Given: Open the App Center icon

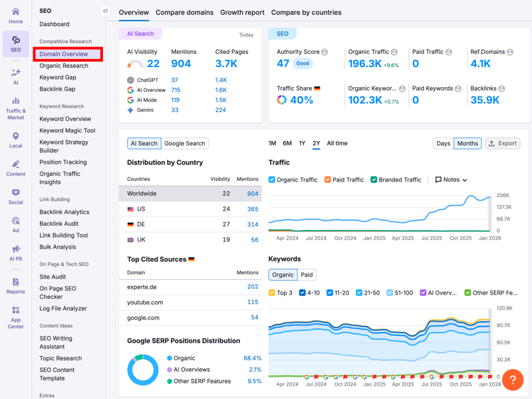Looking at the screenshot, I should click(x=15, y=311).
